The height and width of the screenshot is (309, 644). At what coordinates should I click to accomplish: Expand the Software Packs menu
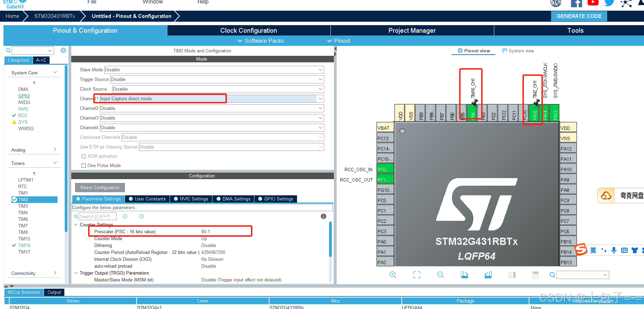pyautogui.click(x=261, y=41)
